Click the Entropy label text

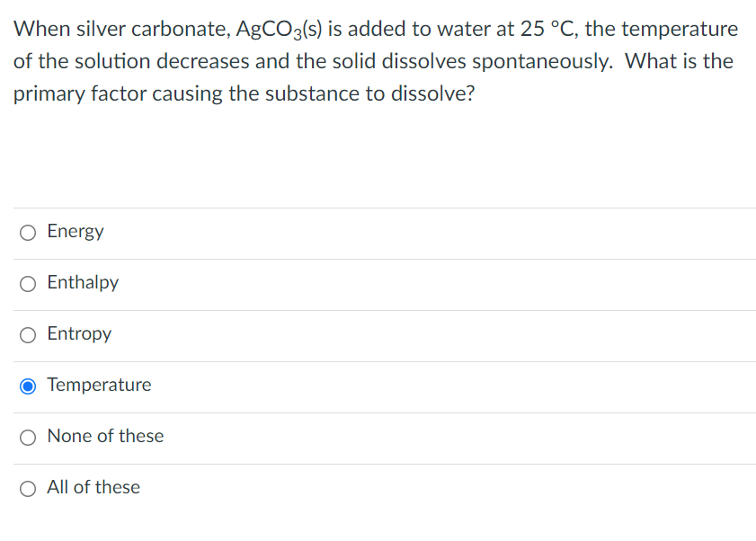79,334
